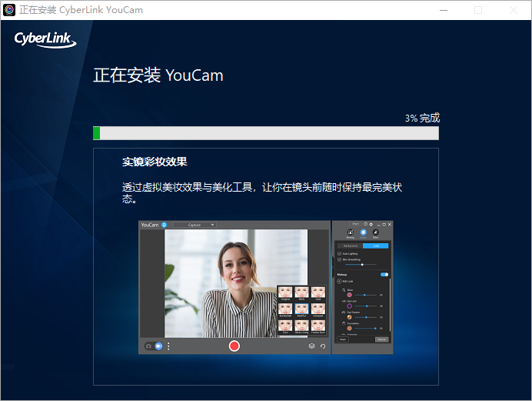532x401 pixels.
Task: Click the blue Look tab in preview panel
Action: tap(376, 246)
